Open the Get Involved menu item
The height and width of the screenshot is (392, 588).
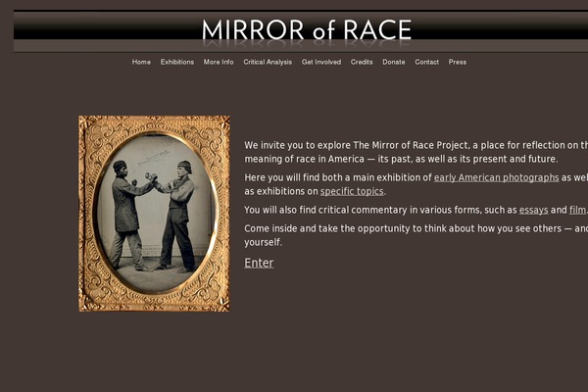pos(321,62)
